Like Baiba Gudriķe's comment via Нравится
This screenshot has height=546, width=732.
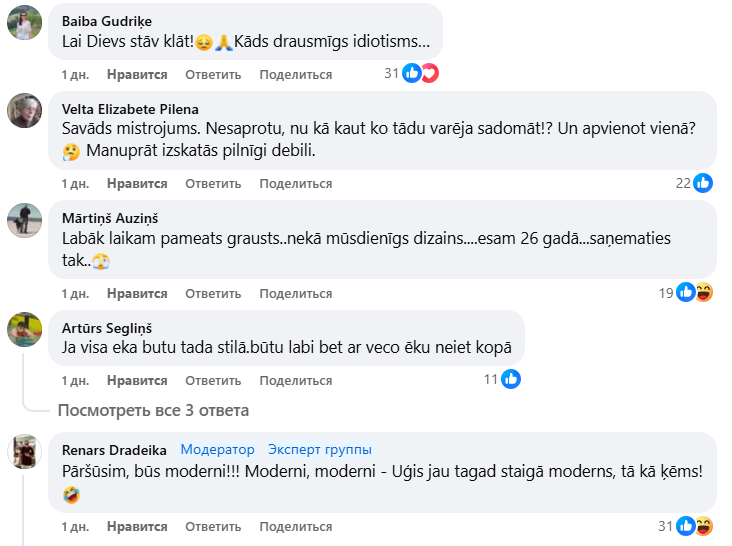[x=137, y=74]
